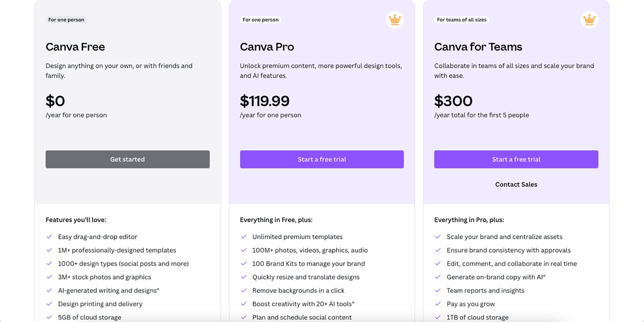This screenshot has width=644, height=322.
Task: Click the checkmark beside Unlimited premium templates
Action: click(244, 237)
